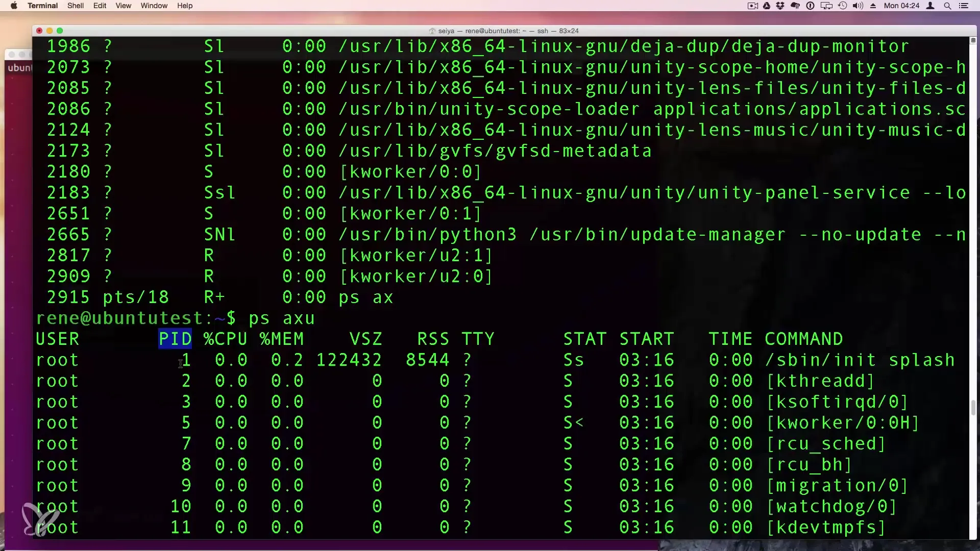Click the [watchdog/0] command text
Image resolution: width=980 pixels, height=551 pixels.
[x=832, y=506]
